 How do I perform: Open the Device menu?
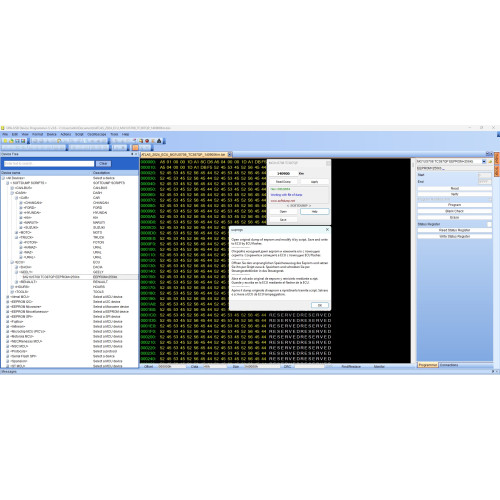click(52, 134)
